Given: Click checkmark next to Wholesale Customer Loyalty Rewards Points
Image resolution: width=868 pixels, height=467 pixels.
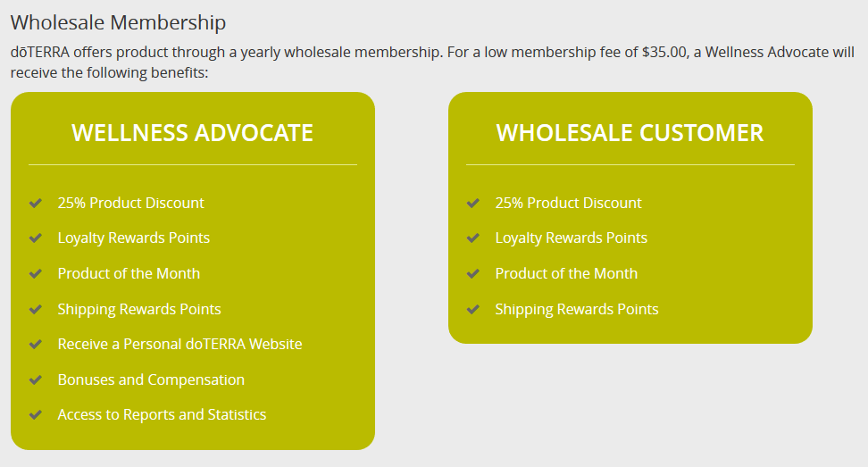Looking at the screenshot, I should (473, 238).
